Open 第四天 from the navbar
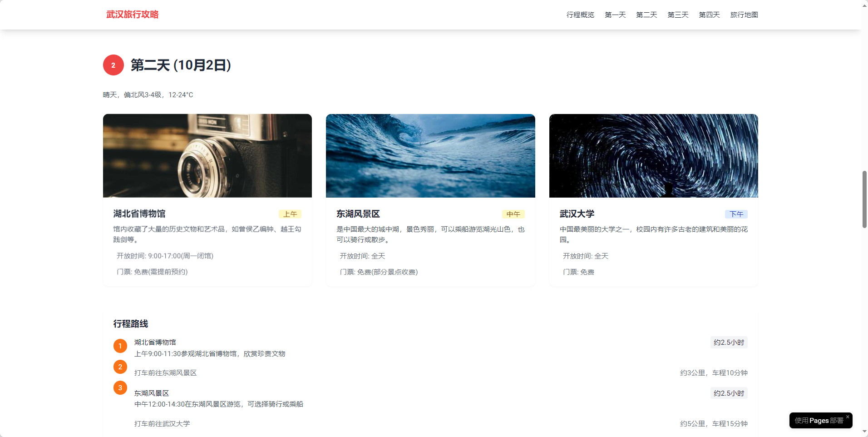This screenshot has width=868, height=437. 709,15
